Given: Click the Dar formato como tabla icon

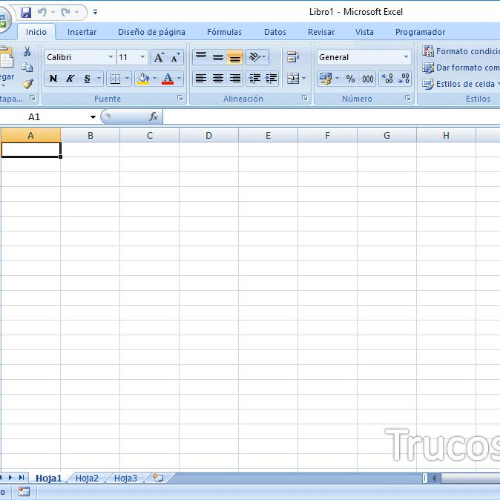Looking at the screenshot, I should point(428,68).
